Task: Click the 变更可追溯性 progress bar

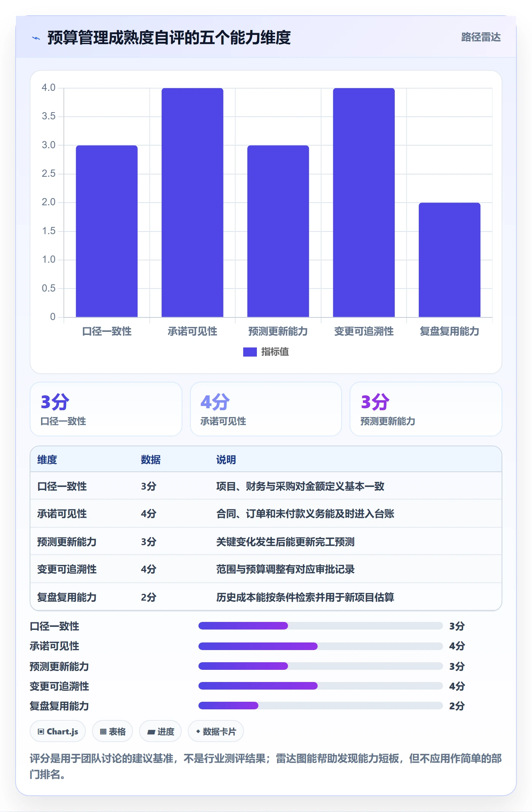Action: (321, 686)
